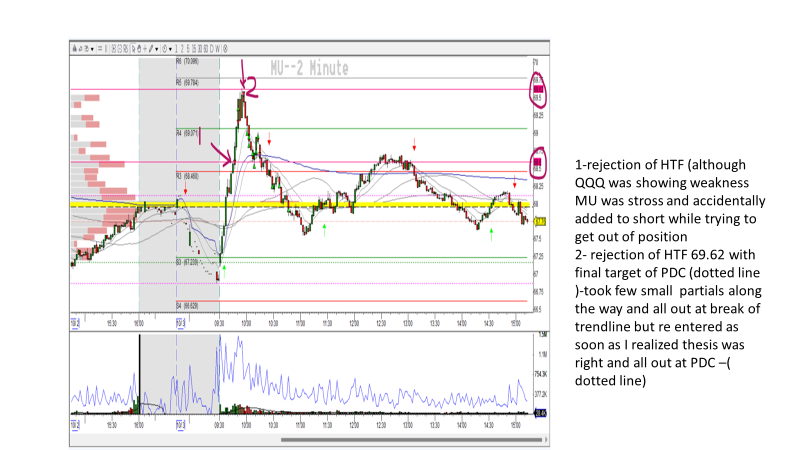This screenshot has width=800, height=450.
Task: Click the horizontal scrollbar thumb below volume pane
Action: [411, 439]
